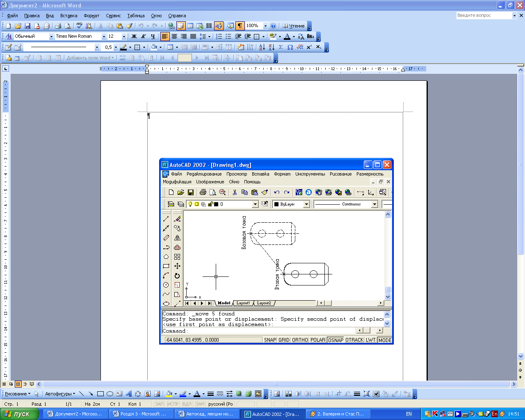
Task: Click the Open folder icon in Word toolbar
Action: [18, 26]
